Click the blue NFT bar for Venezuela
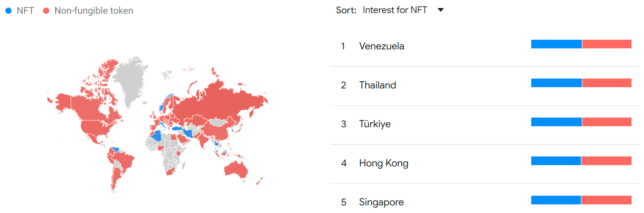The image size is (644, 213). tap(556, 44)
